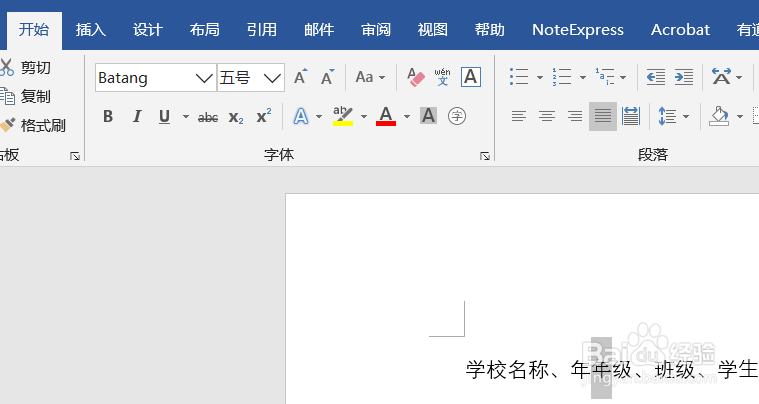Click the word 班级 in document
Image resolution: width=759 pixels, height=404 pixels.
(x=675, y=370)
